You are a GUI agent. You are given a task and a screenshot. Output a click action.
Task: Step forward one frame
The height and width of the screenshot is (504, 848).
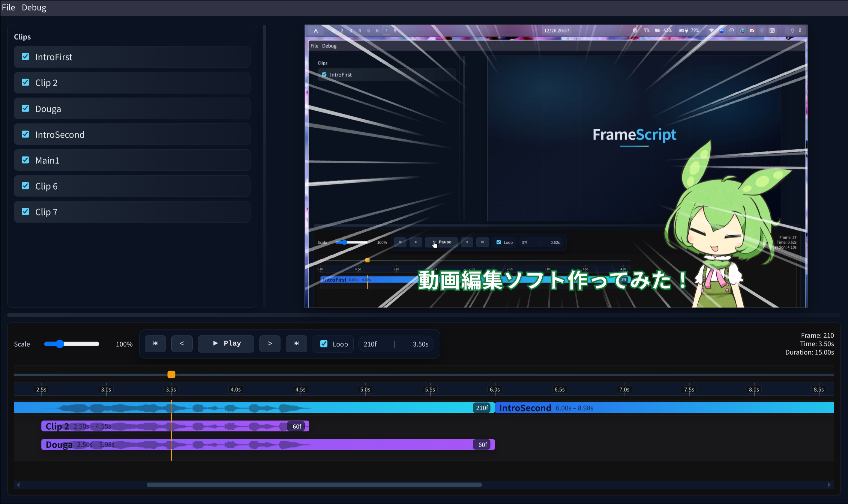[270, 344]
